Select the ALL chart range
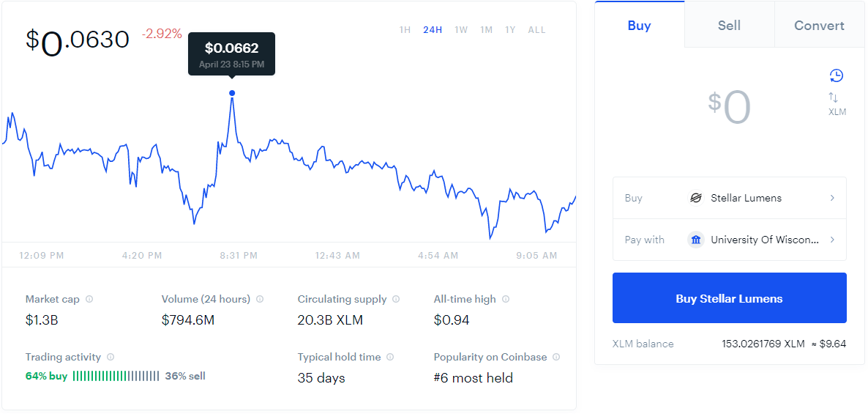868x414 pixels. coord(537,30)
